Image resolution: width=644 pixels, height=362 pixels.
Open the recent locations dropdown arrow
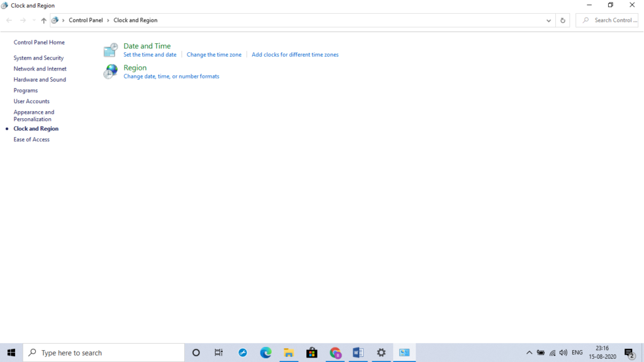(34, 20)
